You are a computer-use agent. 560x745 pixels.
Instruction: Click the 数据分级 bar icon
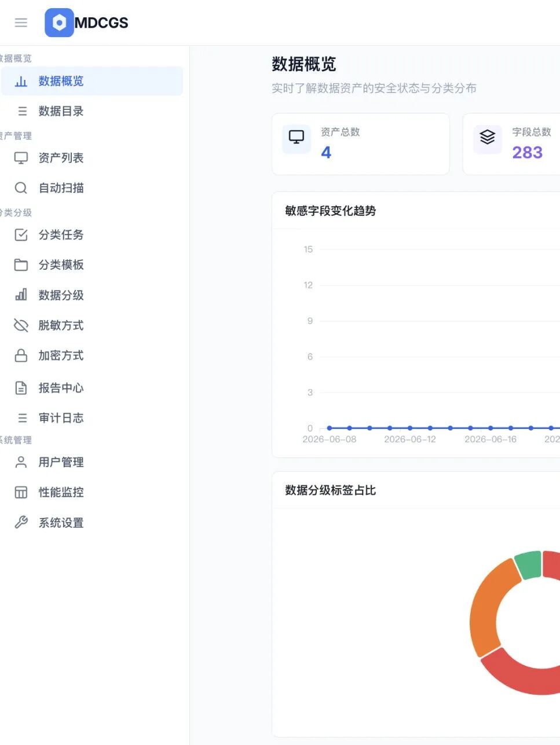click(x=21, y=295)
